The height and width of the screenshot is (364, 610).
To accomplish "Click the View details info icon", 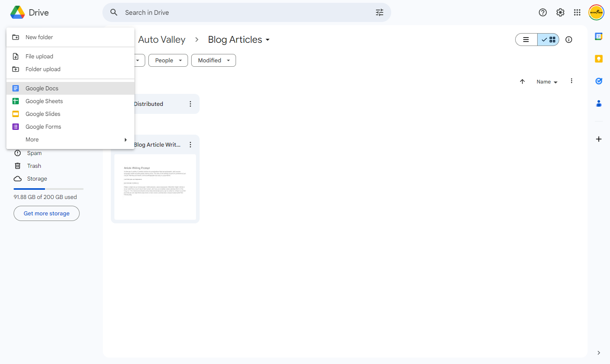I will [x=569, y=40].
